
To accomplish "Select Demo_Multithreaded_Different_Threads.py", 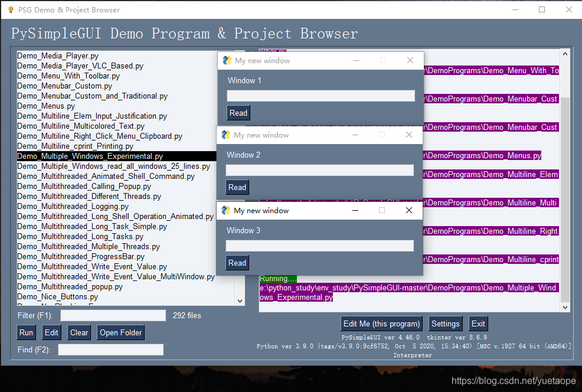I will pos(89,196).
